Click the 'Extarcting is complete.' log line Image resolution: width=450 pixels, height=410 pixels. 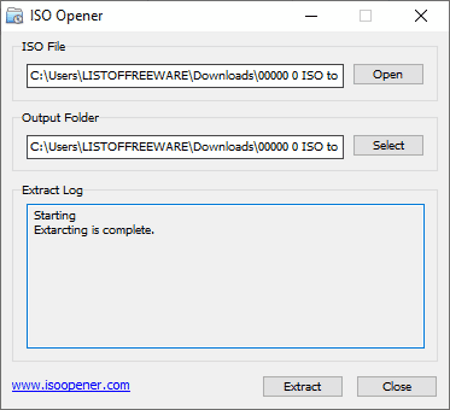click(94, 230)
